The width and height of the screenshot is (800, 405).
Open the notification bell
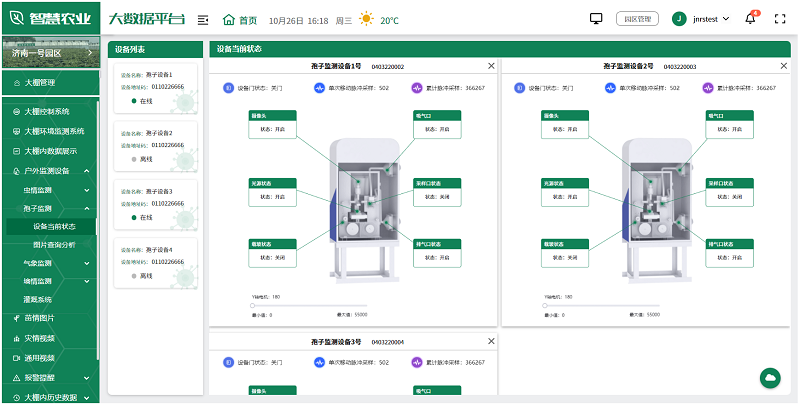751,19
